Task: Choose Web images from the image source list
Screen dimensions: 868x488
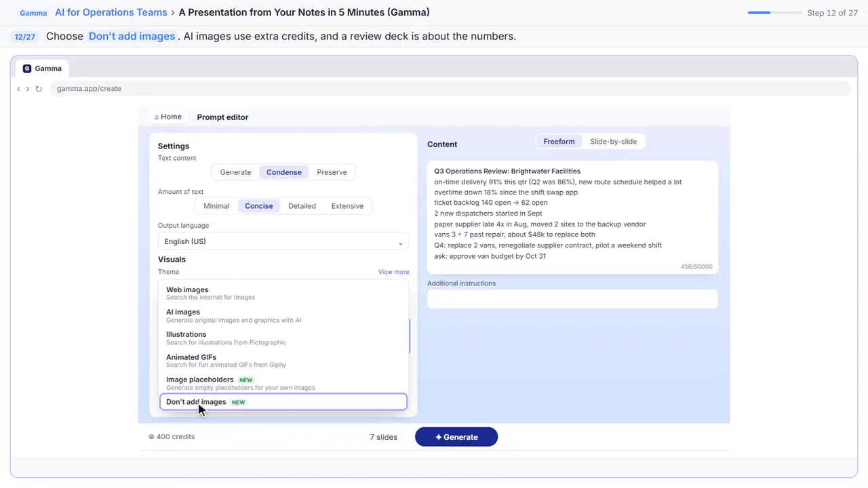Action: (x=283, y=293)
